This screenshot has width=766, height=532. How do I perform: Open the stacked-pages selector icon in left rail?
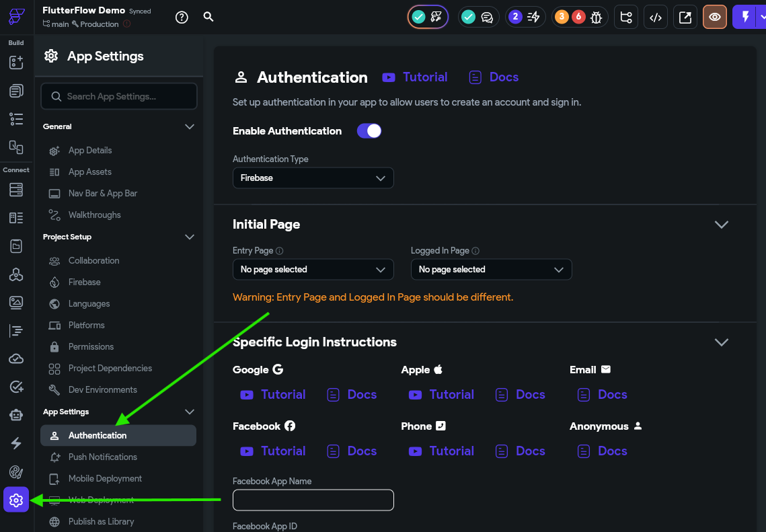[x=16, y=91]
